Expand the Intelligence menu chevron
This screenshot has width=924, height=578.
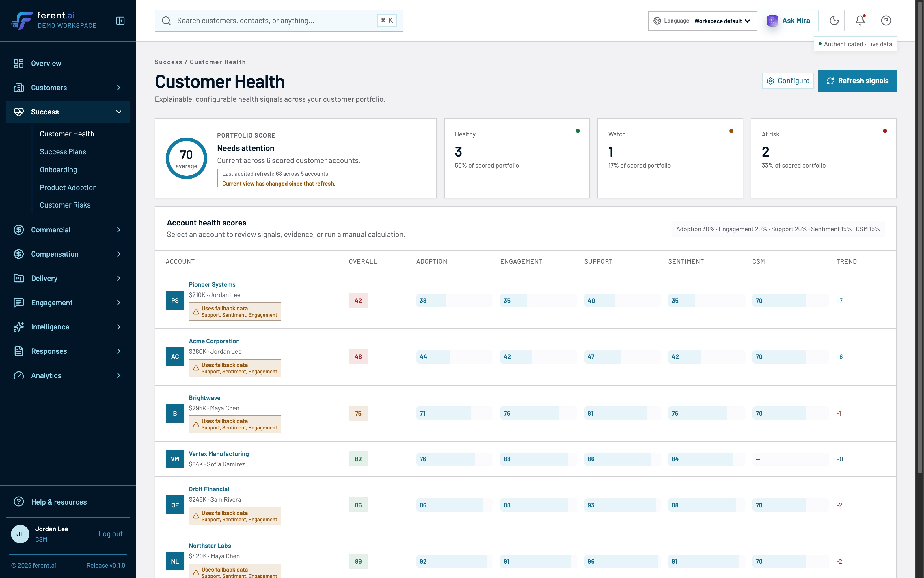click(x=119, y=327)
